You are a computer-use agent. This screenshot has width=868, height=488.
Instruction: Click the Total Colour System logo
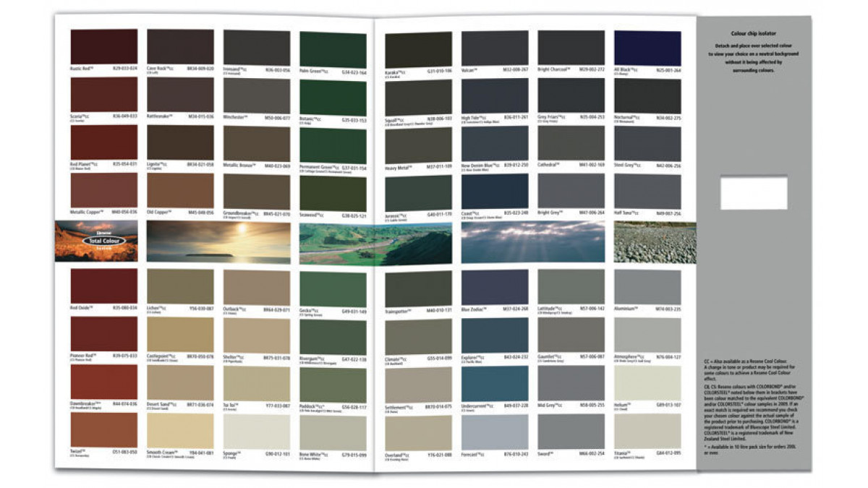[103, 239]
